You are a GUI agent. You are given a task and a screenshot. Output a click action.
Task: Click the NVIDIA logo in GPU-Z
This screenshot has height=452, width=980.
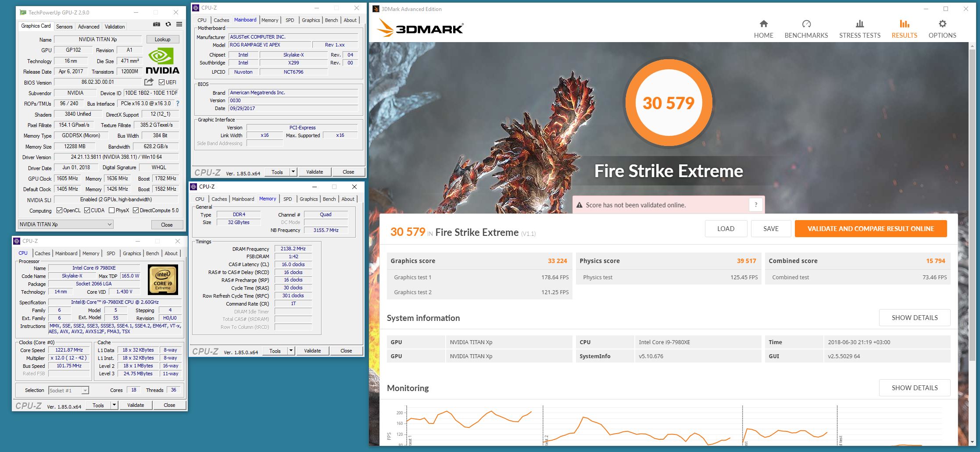pos(162,61)
